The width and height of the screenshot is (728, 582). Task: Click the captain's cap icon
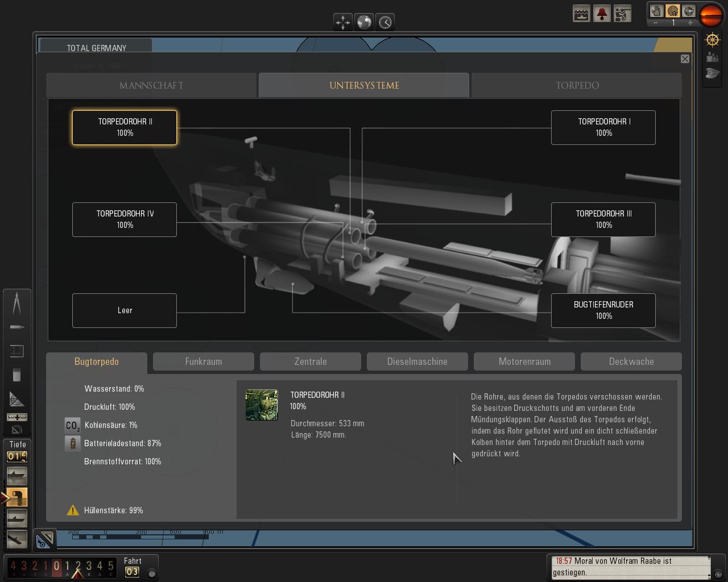713,73
